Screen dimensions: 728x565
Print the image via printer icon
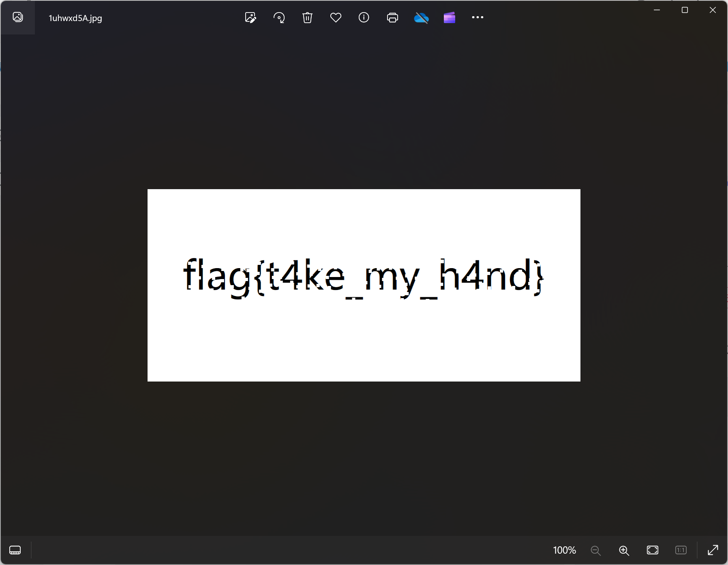(392, 17)
